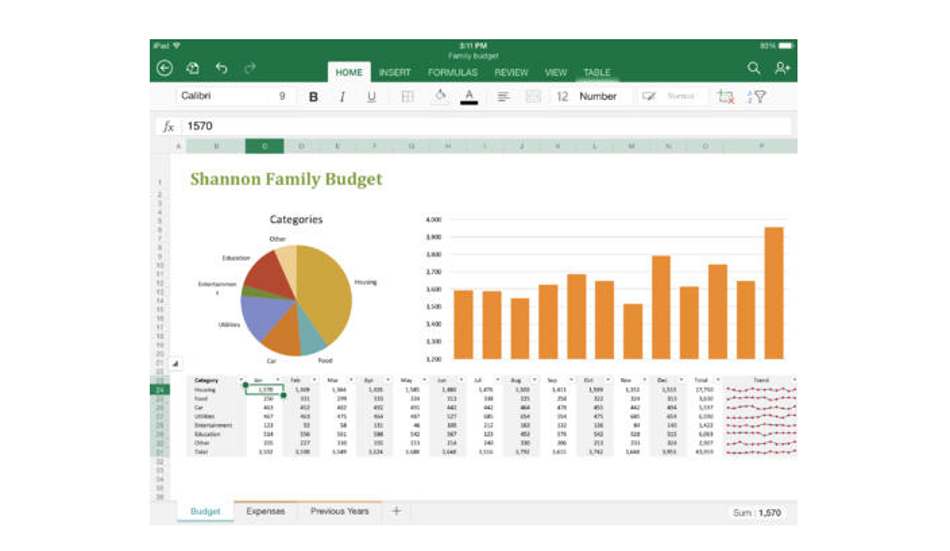Open the search magnifier icon
Image resolution: width=950 pixels, height=551 pixels.
point(754,68)
